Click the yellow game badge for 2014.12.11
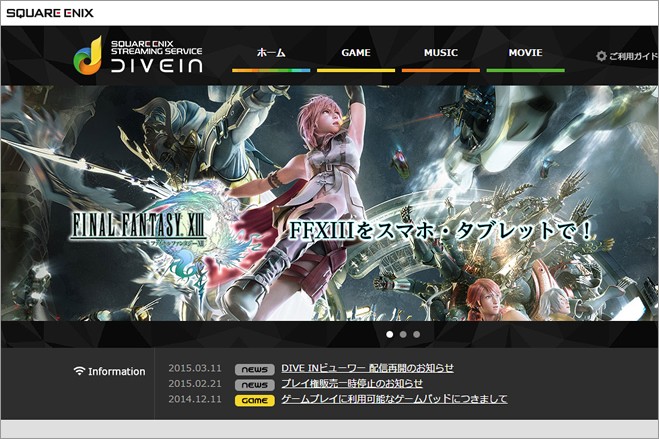Viewport: 659px width, 439px height. pyautogui.click(x=255, y=400)
